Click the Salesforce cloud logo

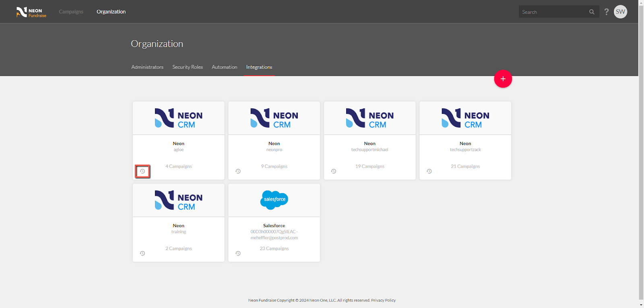click(x=274, y=200)
